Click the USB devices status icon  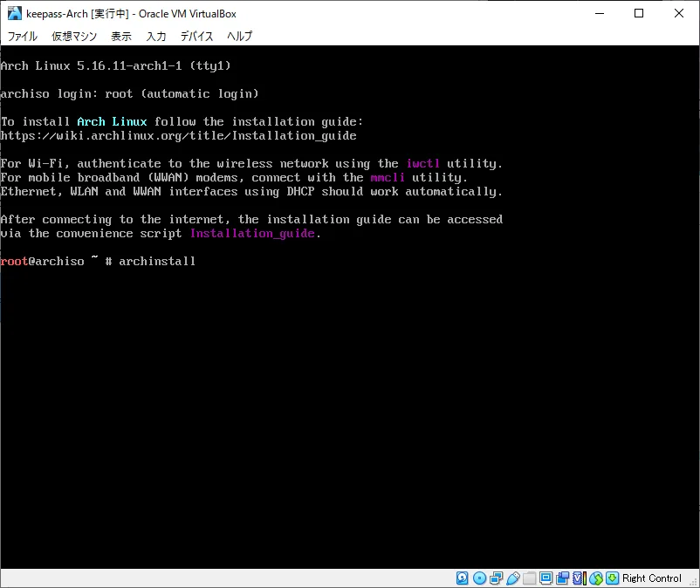[x=513, y=578]
